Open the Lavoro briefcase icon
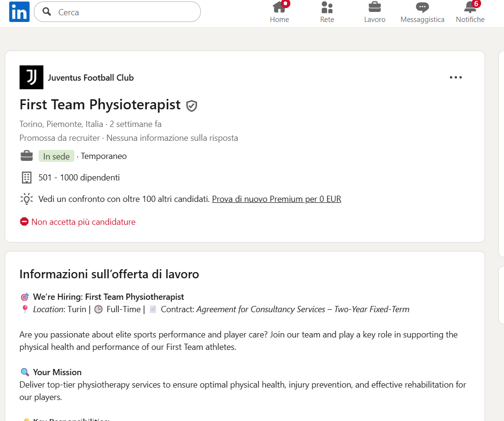 [374, 7]
